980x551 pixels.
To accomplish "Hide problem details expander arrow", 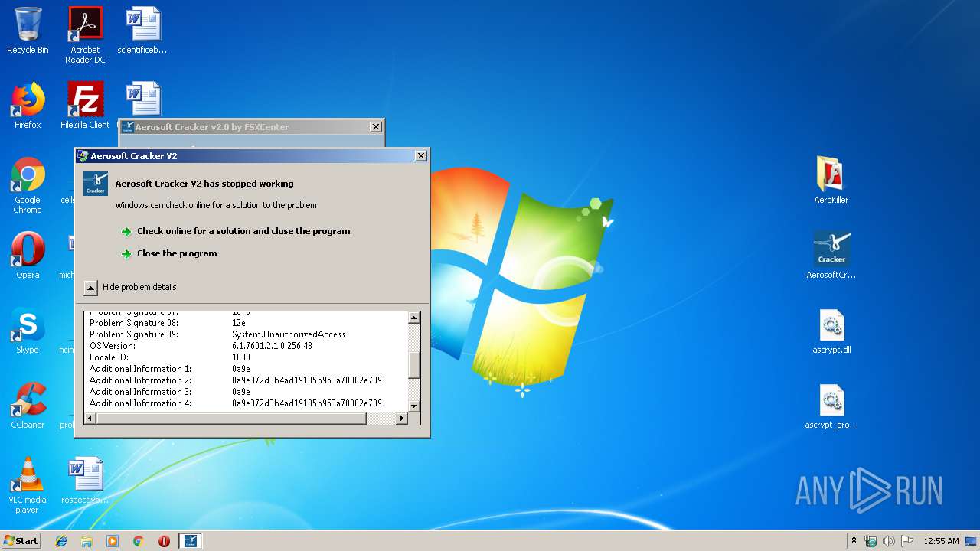I will pos(90,288).
